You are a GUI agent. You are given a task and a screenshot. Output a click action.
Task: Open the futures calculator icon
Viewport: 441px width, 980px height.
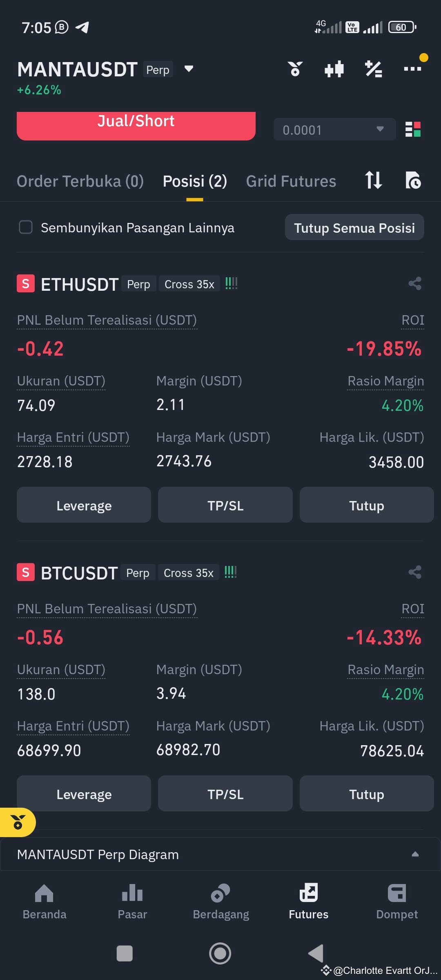point(373,69)
